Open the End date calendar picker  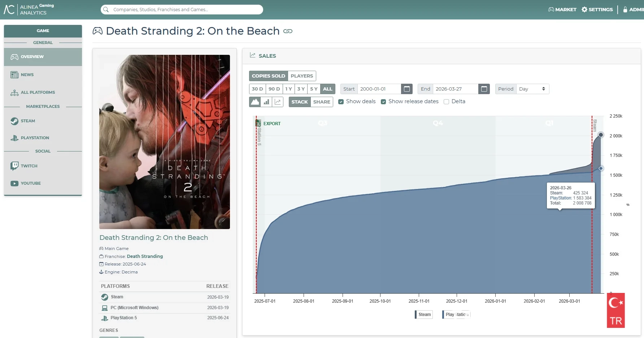484,89
